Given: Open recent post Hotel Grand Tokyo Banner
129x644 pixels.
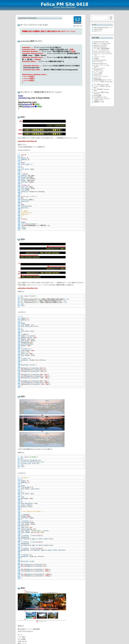Looking at the screenshot, I should point(102,52).
